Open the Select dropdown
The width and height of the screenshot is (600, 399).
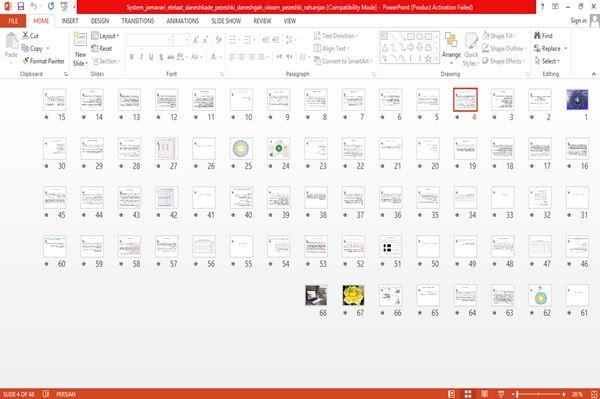pos(548,61)
